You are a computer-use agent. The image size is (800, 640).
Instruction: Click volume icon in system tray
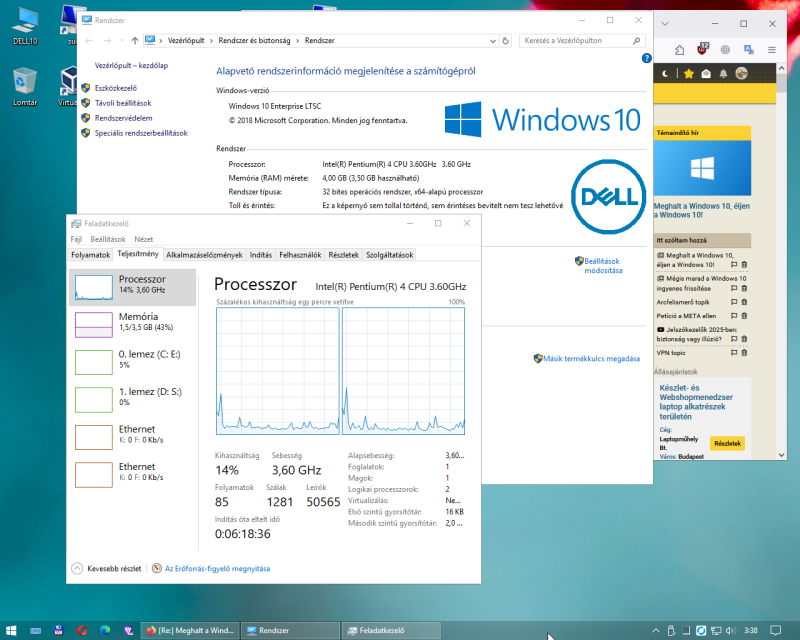tap(730, 631)
